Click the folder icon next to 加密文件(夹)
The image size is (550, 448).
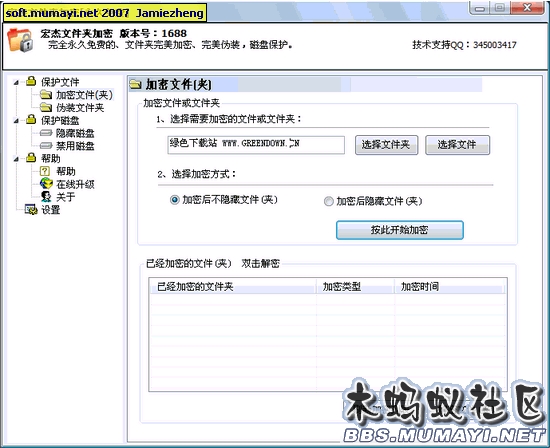46,94
